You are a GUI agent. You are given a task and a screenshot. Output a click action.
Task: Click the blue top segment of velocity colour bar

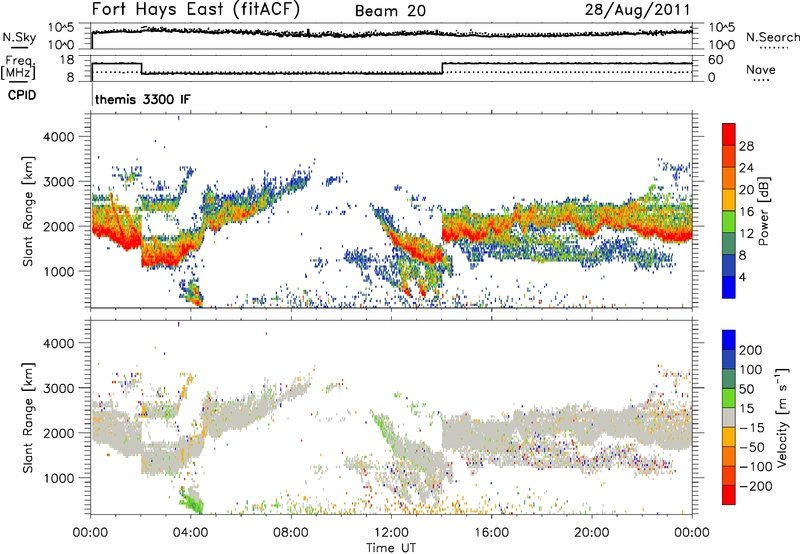click(729, 340)
